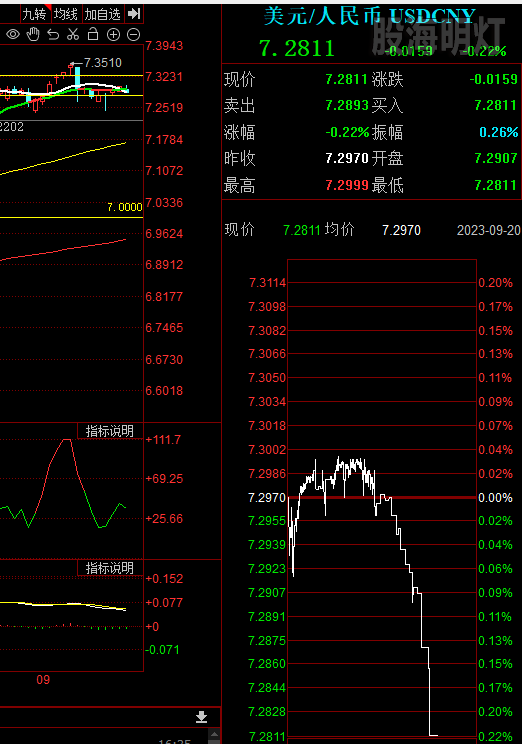
Task: Click the scrollbar up arrow at bottom
Action: tap(214, 735)
